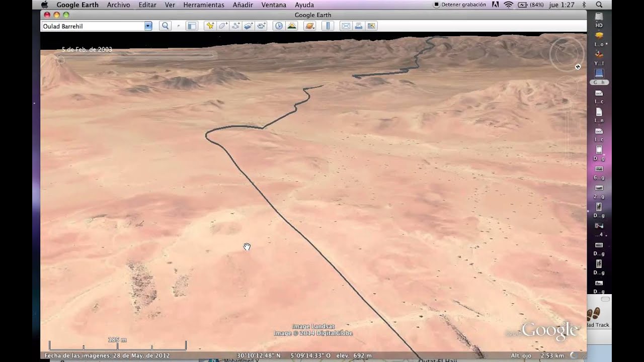Start recording a tour with the camera icon
Image resolution: width=644 pixels, height=362 pixels.
pyautogui.click(x=261, y=26)
